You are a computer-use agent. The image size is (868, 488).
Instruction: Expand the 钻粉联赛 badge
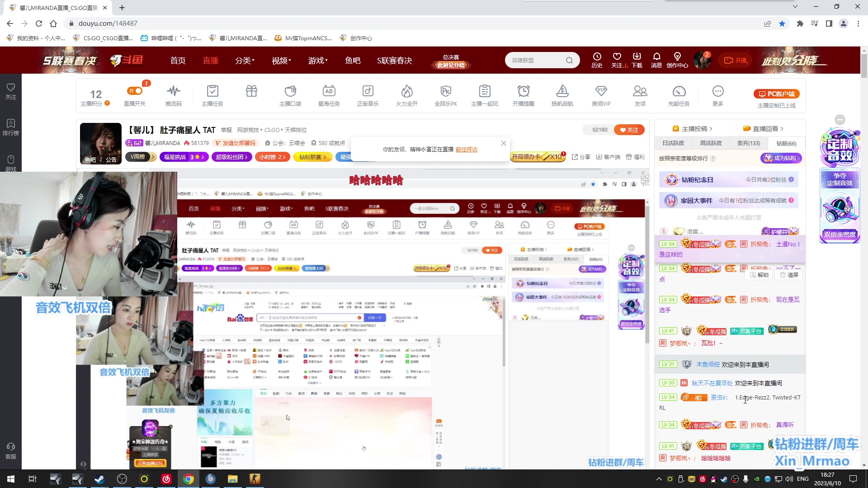click(312, 157)
